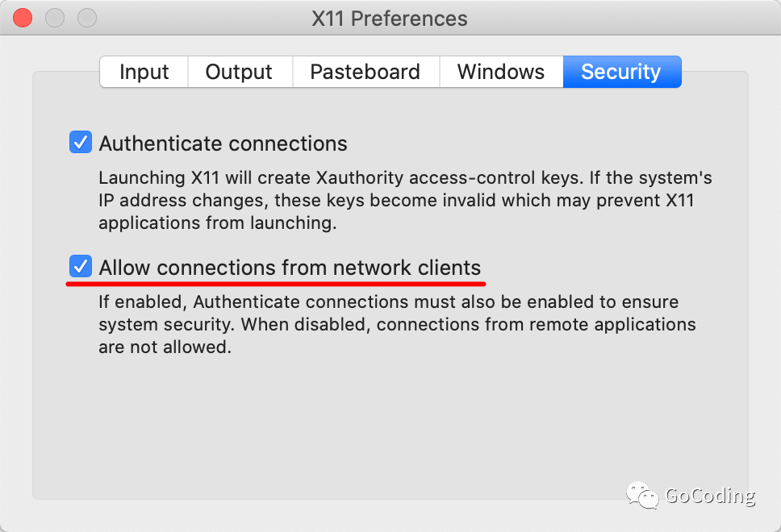Click the GoCoding watermark text
The height and width of the screenshot is (532, 781).
click(710, 496)
